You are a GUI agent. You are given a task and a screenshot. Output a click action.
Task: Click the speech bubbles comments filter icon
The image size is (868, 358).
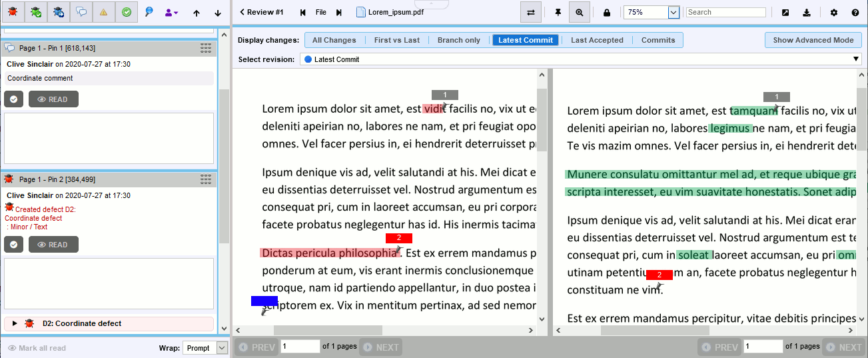coord(81,12)
